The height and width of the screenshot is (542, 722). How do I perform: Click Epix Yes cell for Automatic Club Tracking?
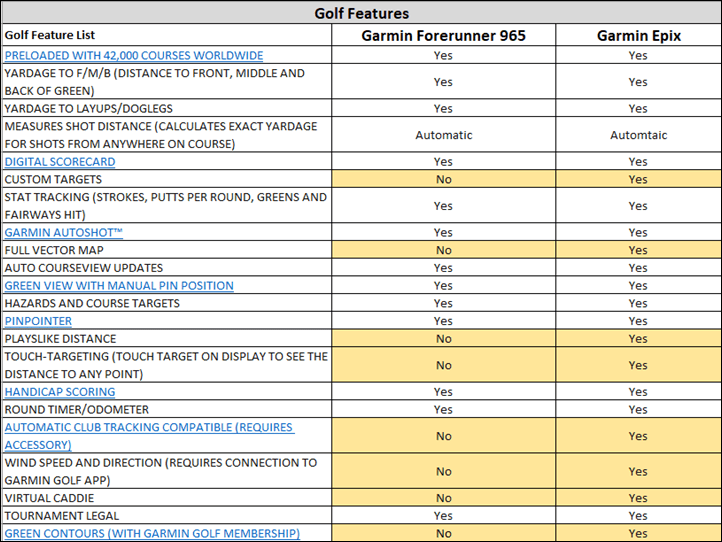(639, 436)
